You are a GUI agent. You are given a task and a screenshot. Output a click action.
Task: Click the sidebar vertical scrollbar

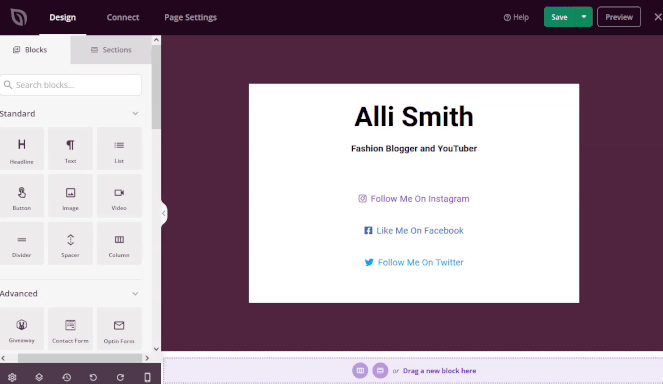click(156, 87)
